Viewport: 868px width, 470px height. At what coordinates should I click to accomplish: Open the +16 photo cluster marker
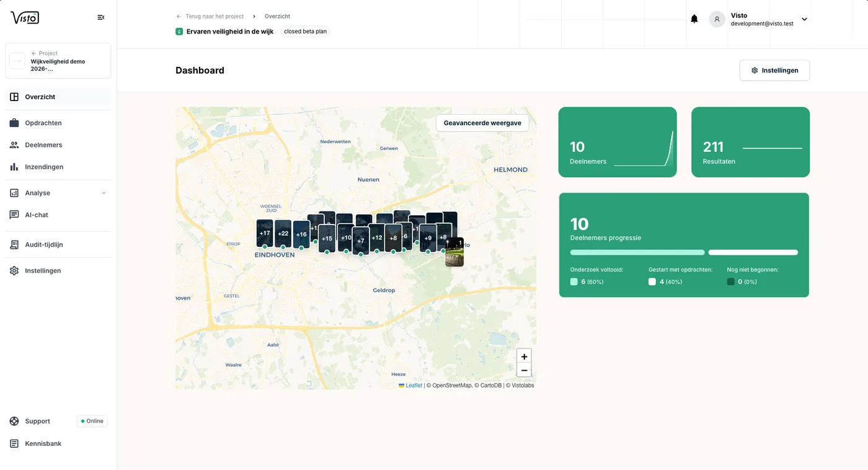coord(301,234)
